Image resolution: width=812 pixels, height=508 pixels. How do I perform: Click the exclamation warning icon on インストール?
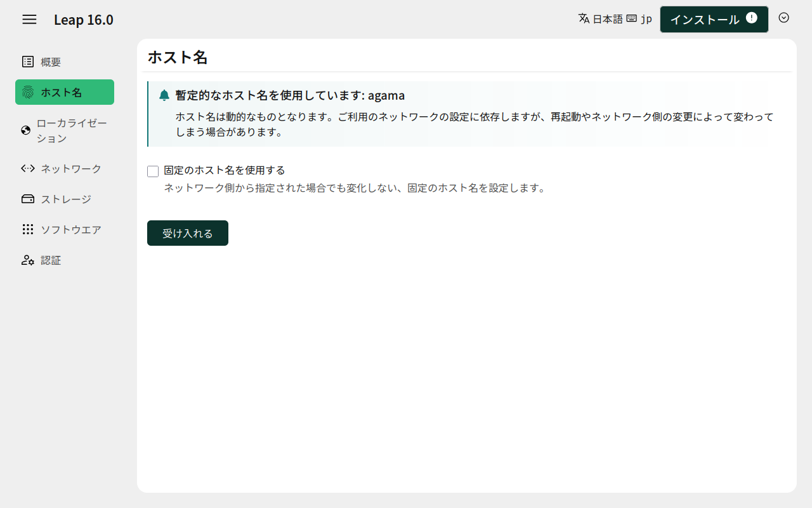752,18
